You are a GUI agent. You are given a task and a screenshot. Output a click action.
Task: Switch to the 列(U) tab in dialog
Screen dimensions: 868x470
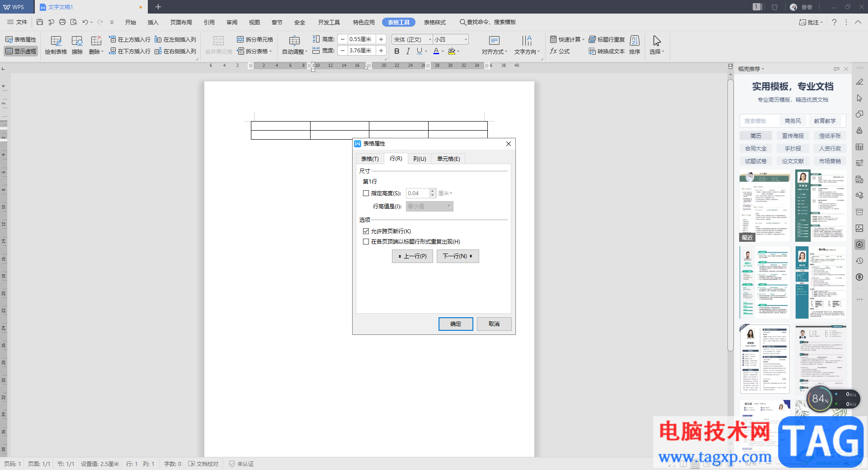[x=420, y=159]
